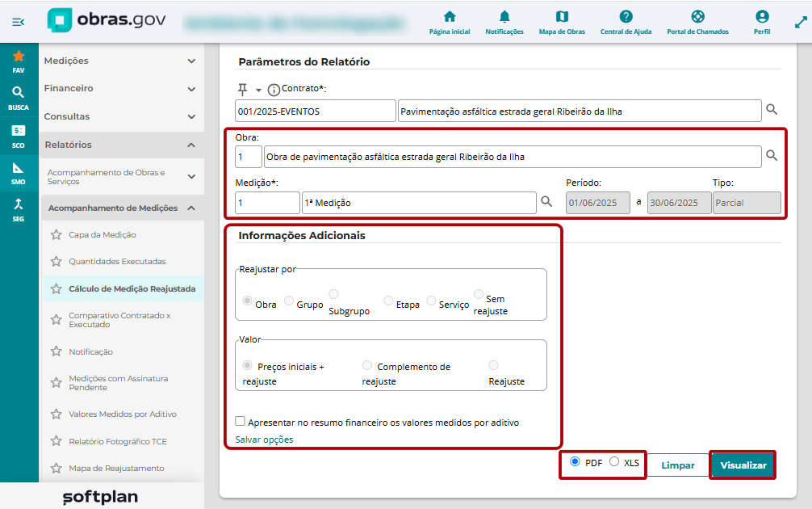This screenshot has width=812, height=509.
Task: Click the 'Salvar opções' link
Action: pyautogui.click(x=264, y=440)
